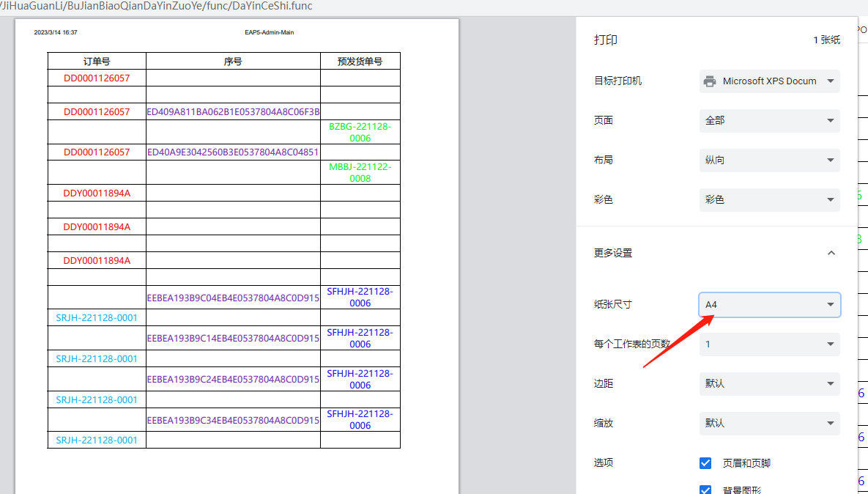Click the 订单号 column header in preview

[x=97, y=62]
